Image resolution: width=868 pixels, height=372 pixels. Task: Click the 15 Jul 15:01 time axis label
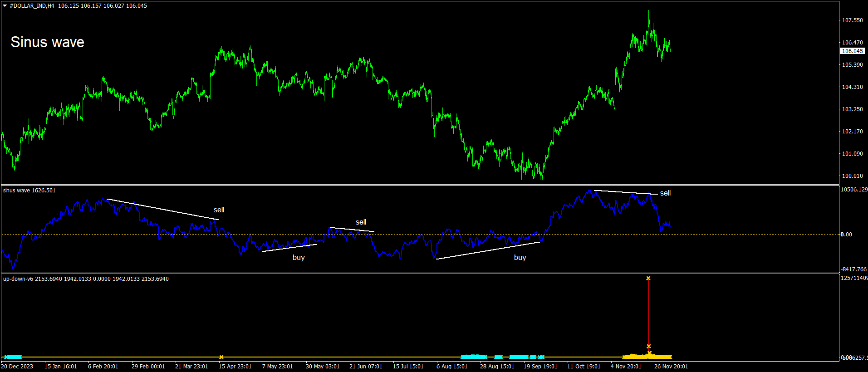408,367
